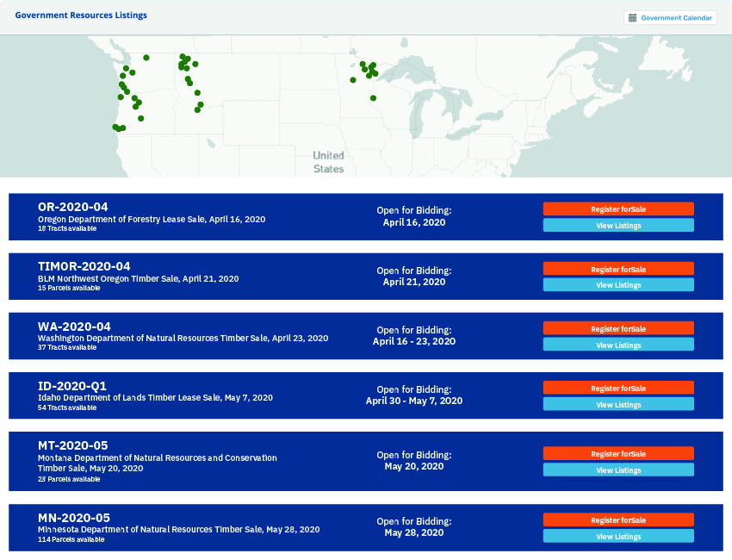View Listings for TIMOR-2020-04
Viewport: 732px width, 560px height.
click(618, 284)
